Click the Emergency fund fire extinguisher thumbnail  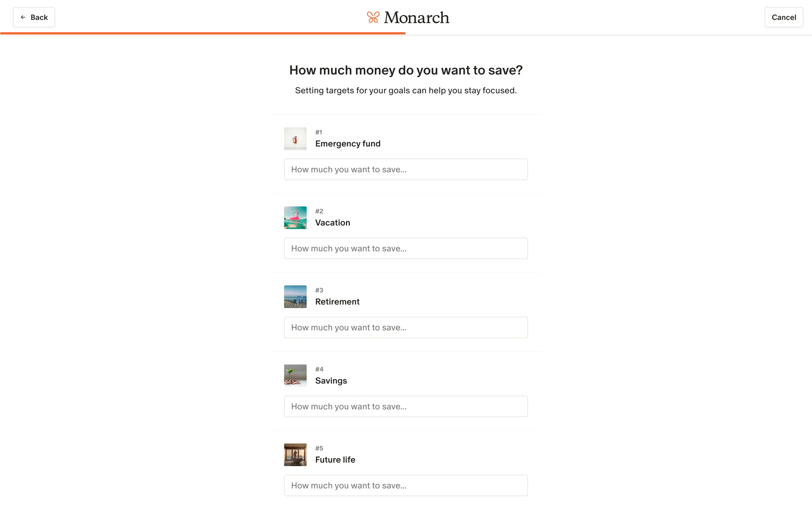point(295,139)
